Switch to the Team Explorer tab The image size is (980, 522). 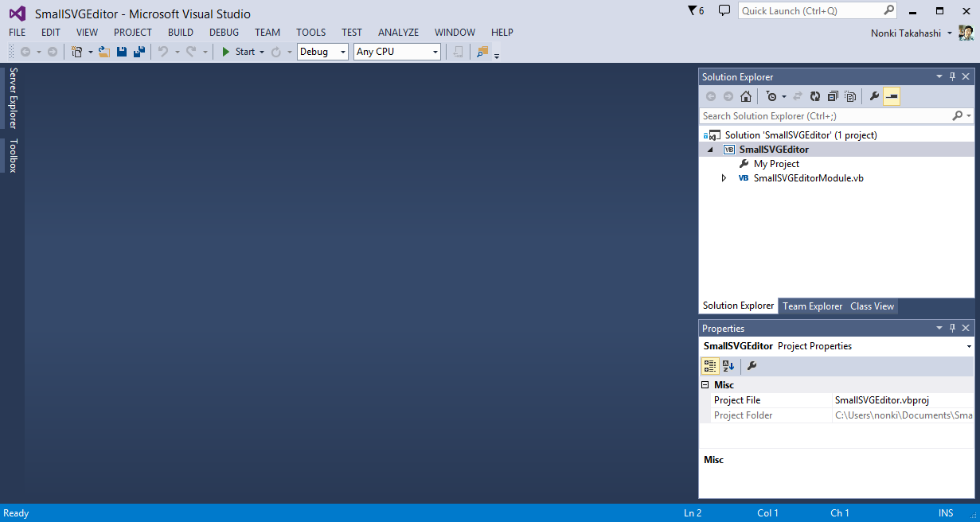click(813, 306)
